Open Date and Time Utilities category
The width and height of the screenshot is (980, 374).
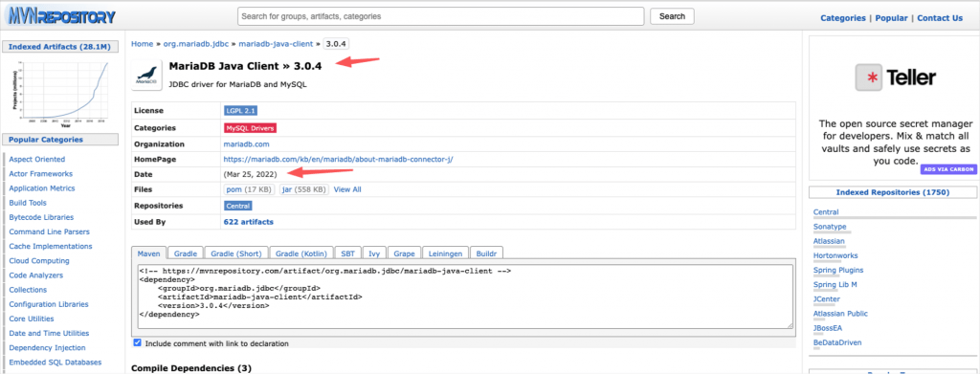coord(49,334)
